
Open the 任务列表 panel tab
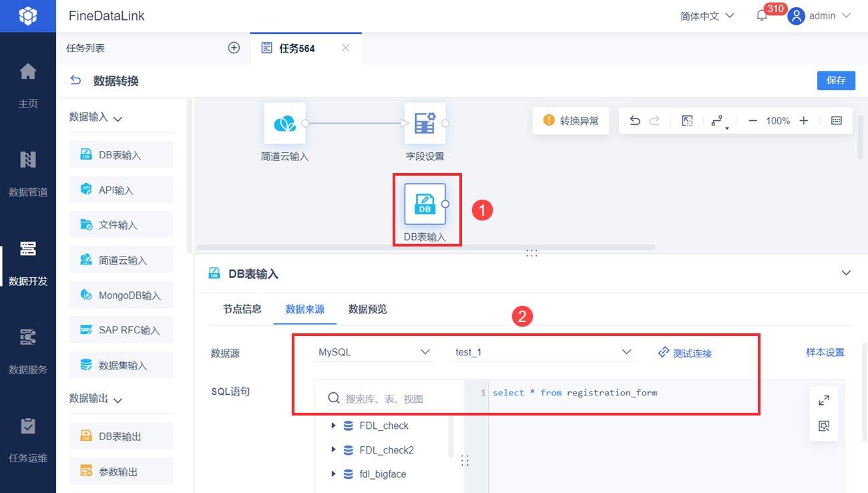pyautogui.click(x=85, y=48)
